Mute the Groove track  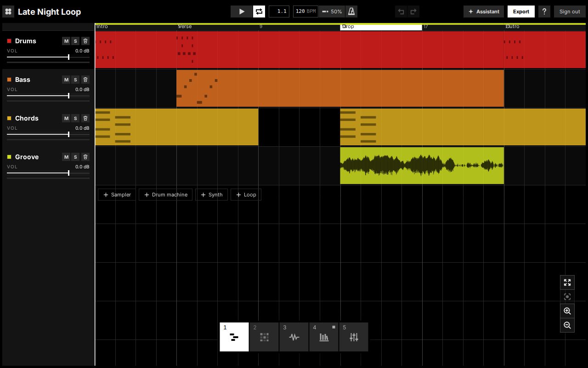point(66,157)
